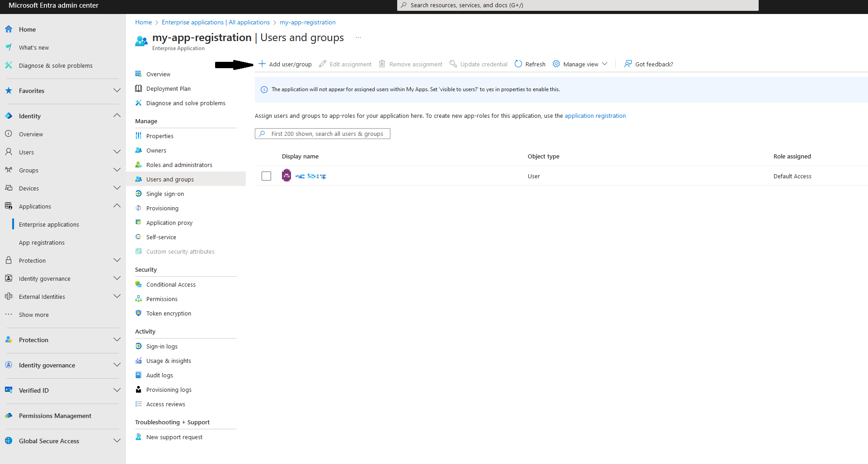Sort by Display name column header
The width and height of the screenshot is (868, 464).
click(300, 156)
